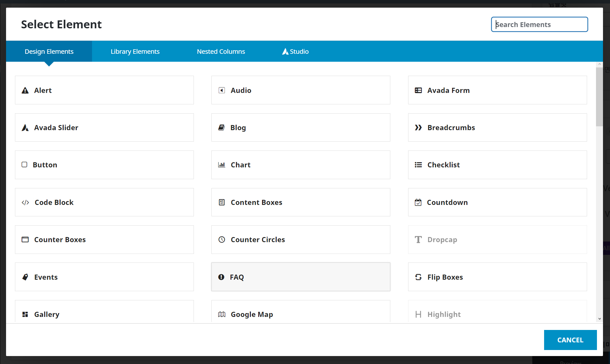
Task: Choose the Alert element label
Action: coord(43,90)
